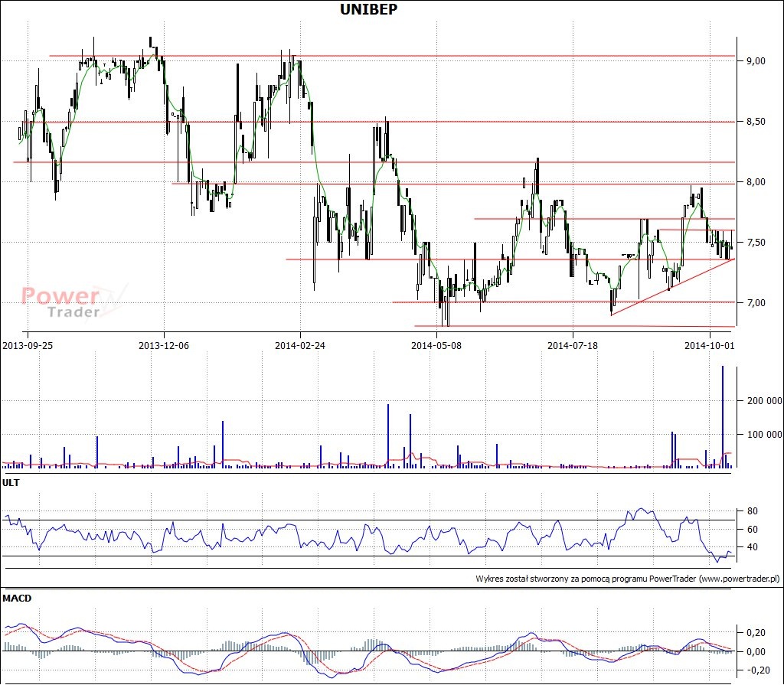Click the UNIBEP chart title
Screen dimensions: 784x685
(368, 9)
